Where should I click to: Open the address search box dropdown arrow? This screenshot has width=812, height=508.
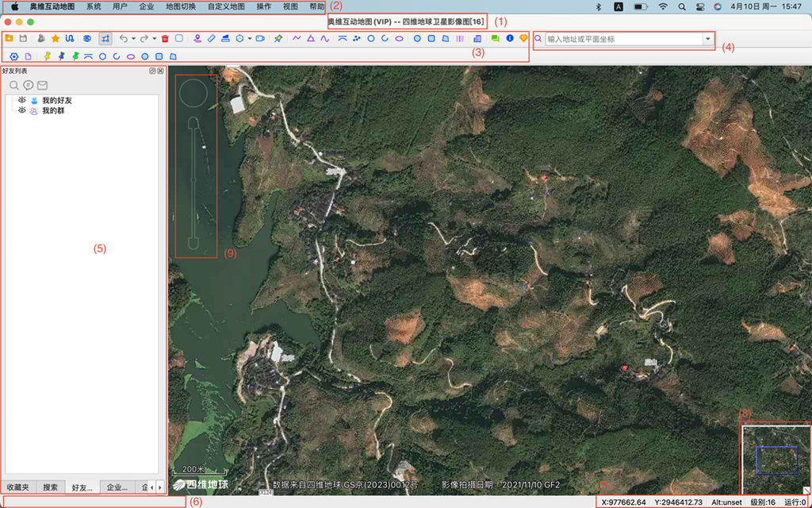coord(707,39)
